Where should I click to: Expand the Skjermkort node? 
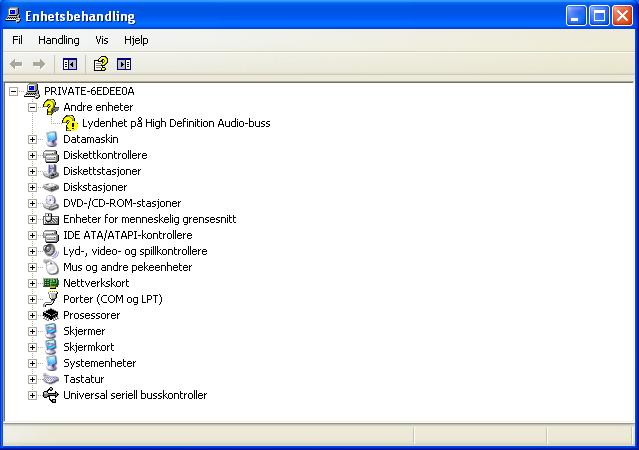(x=32, y=347)
